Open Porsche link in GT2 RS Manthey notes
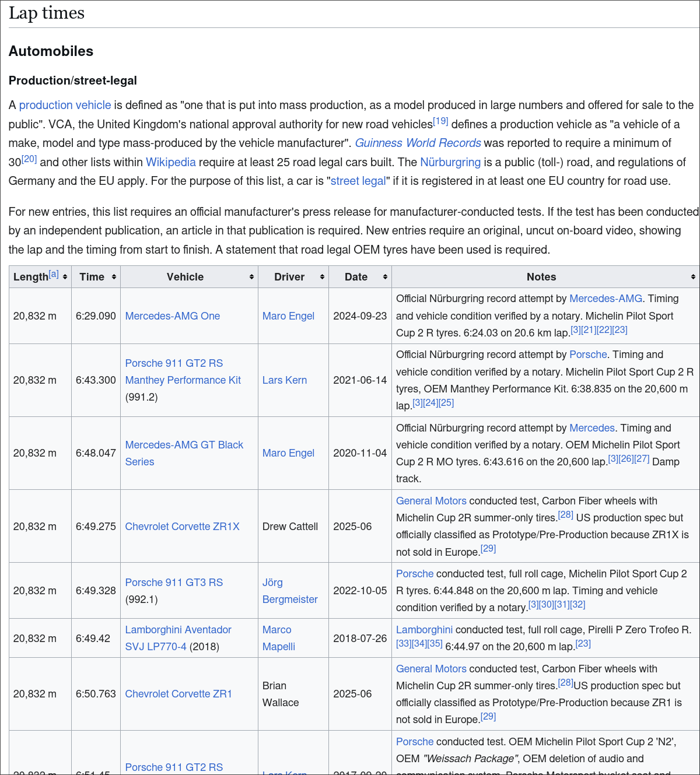The height and width of the screenshot is (775, 700). [x=588, y=355]
